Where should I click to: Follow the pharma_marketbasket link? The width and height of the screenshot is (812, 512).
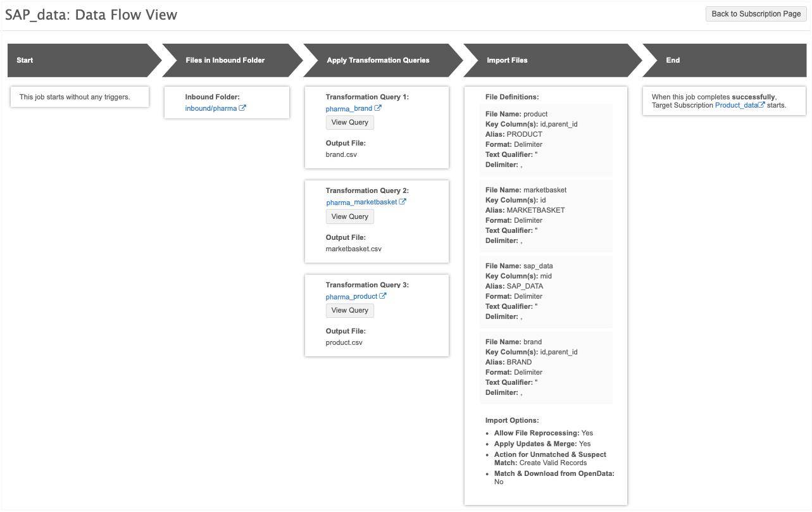(361, 203)
